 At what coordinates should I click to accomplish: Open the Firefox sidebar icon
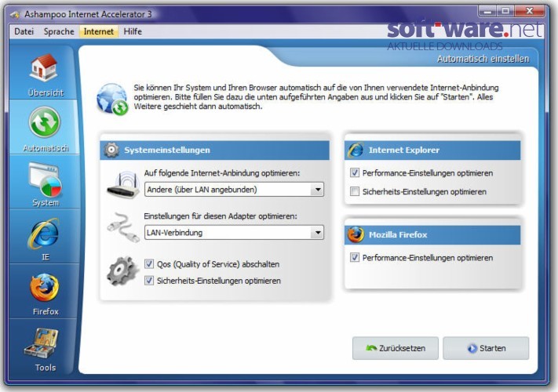pos(45,287)
